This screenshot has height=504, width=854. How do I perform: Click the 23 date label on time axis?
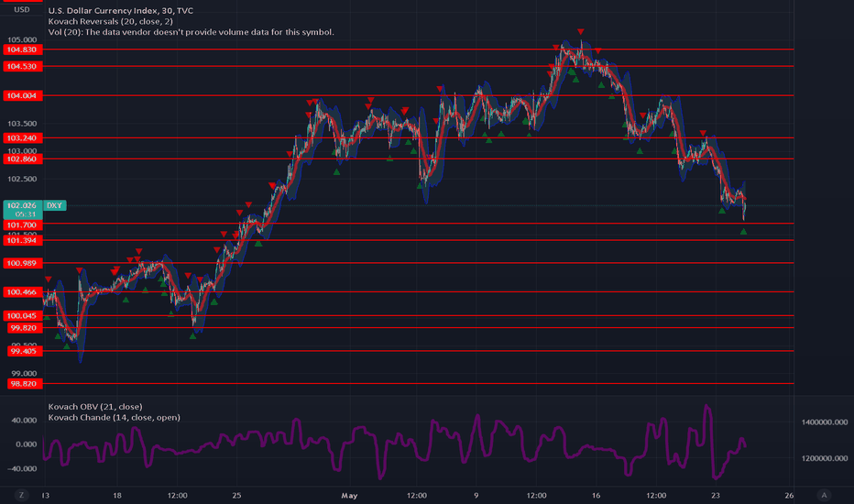715,495
